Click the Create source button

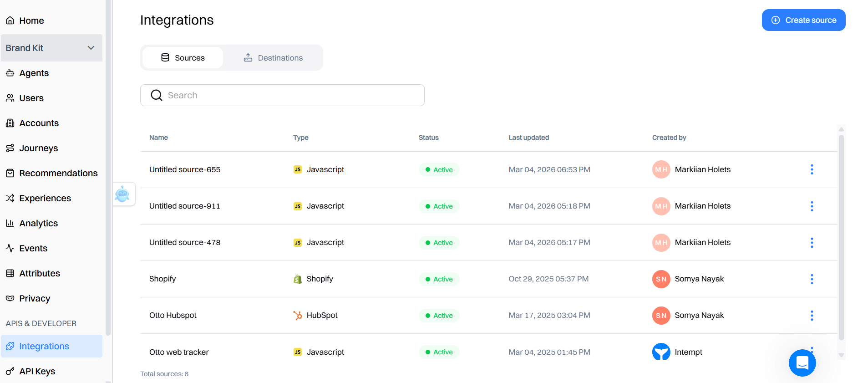coord(803,20)
